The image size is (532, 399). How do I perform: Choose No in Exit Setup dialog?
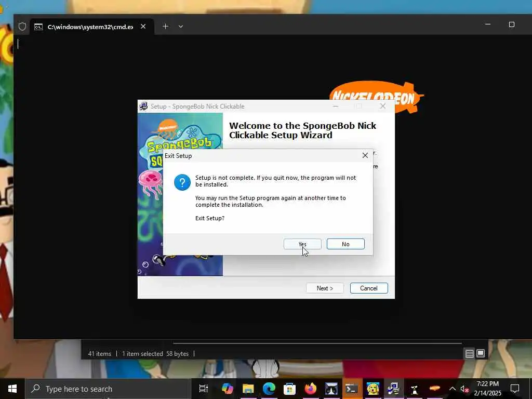[345, 244]
